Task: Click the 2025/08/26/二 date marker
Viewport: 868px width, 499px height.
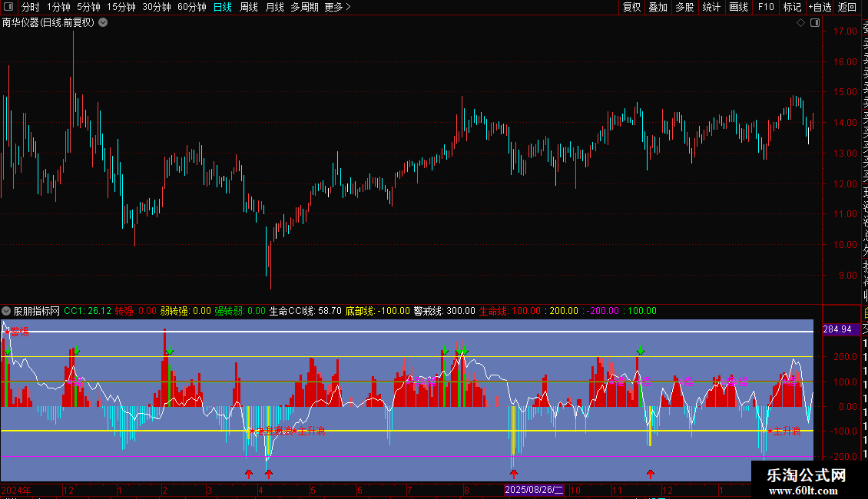Action: click(x=534, y=490)
